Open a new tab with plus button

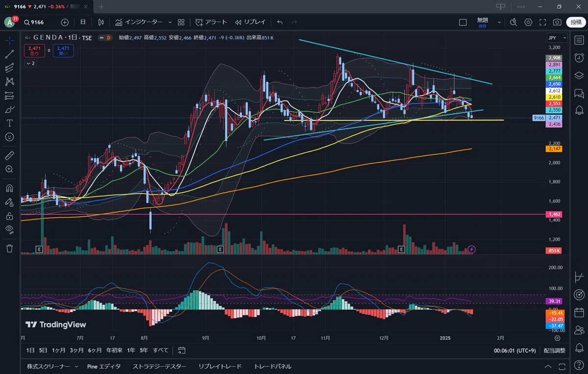pos(101,6)
